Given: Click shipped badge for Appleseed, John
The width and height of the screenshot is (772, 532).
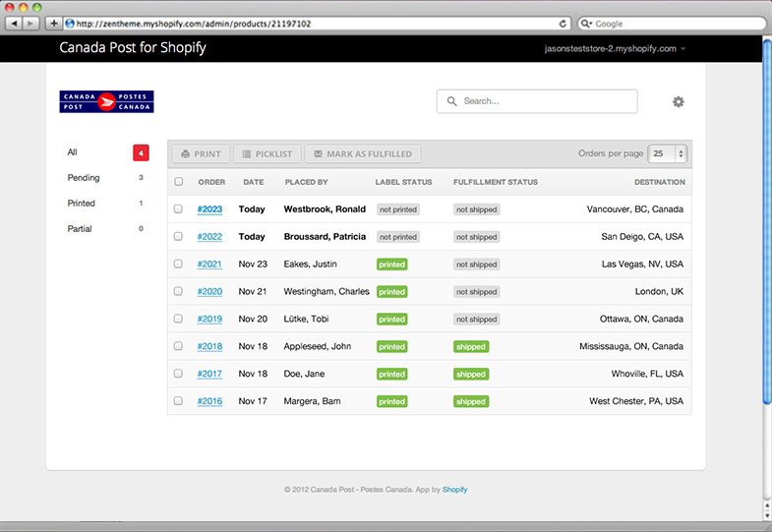Looking at the screenshot, I should click(x=471, y=346).
